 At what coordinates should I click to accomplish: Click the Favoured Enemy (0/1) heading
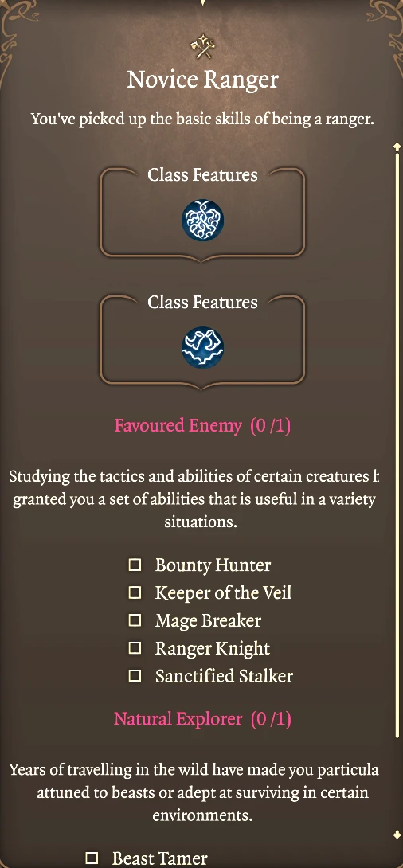202,426
